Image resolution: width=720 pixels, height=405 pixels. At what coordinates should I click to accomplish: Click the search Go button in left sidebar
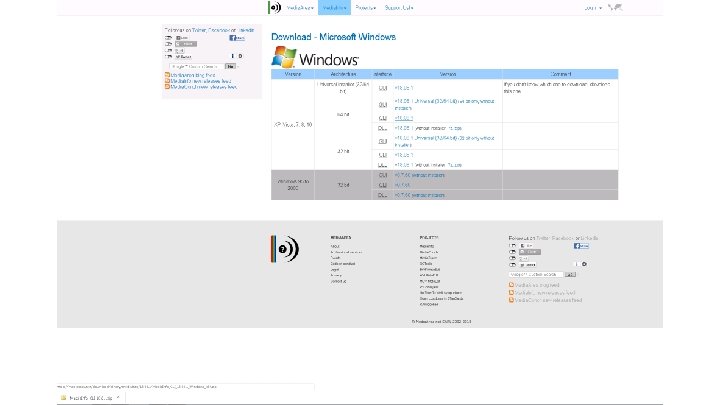(231, 67)
